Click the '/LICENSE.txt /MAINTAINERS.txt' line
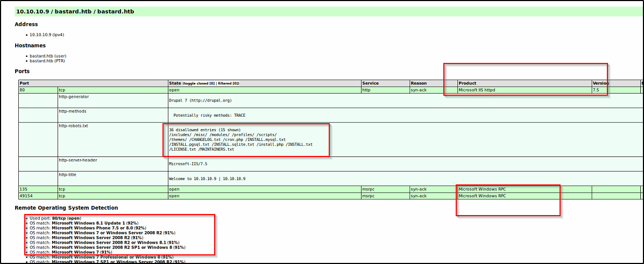644x264 pixels. 201,149
